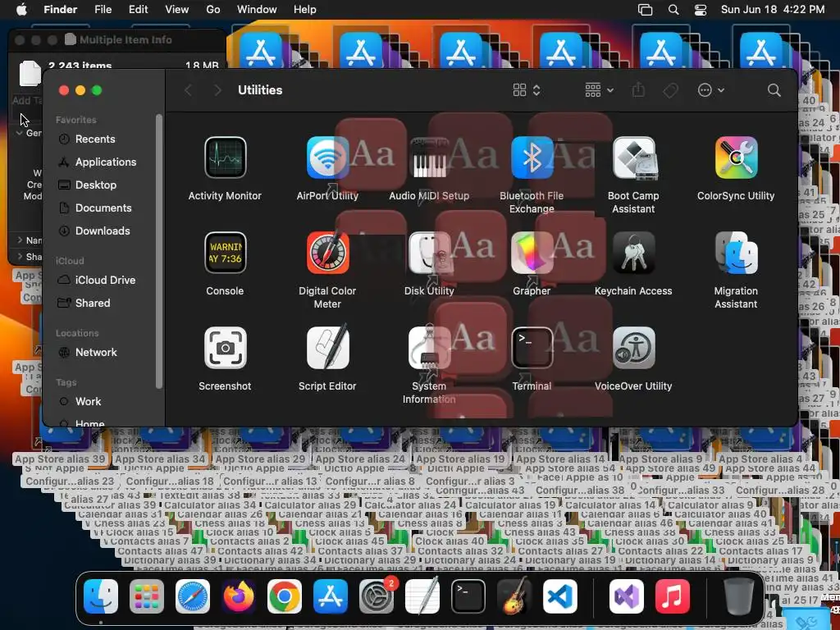This screenshot has height=630, width=840.
Task: Open the Grapher app
Action: (x=532, y=253)
